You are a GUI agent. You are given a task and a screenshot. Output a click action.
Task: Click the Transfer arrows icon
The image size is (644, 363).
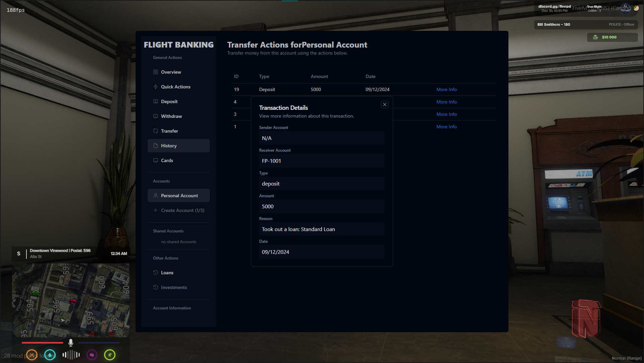(156, 131)
